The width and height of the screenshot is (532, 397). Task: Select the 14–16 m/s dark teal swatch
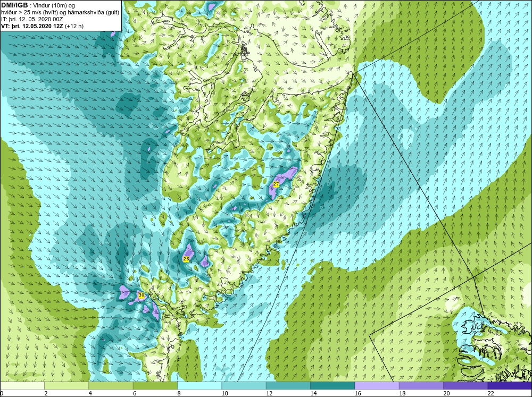332,385
